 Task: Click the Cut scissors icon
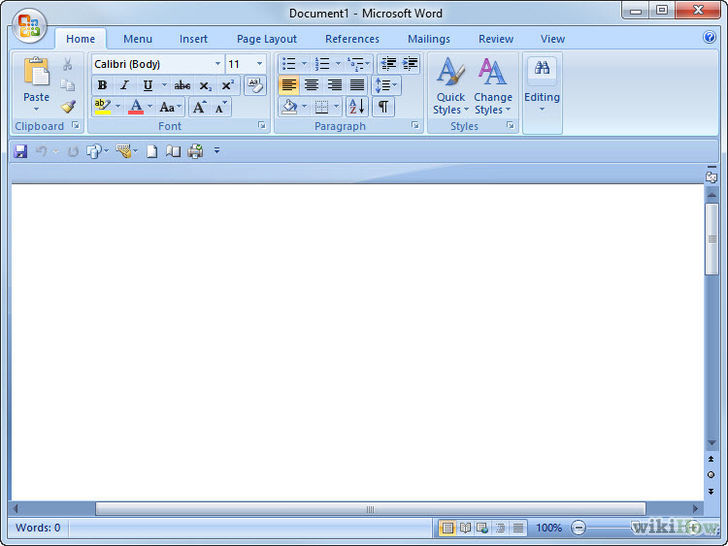(68, 64)
